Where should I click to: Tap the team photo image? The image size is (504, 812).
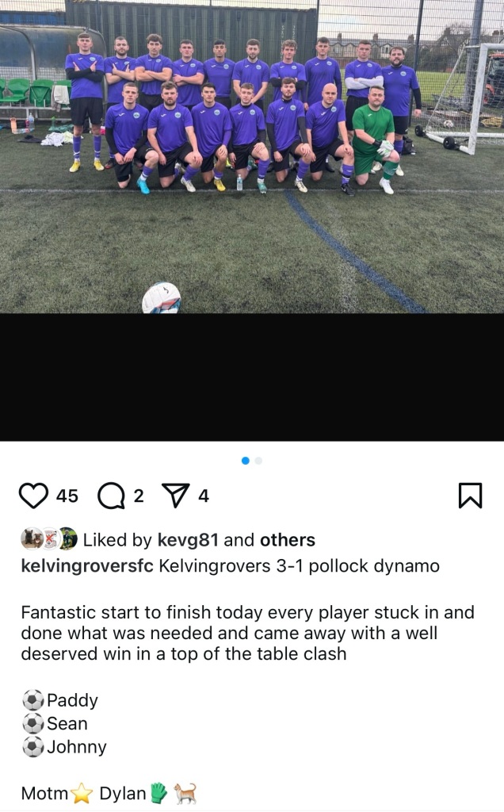tap(252, 156)
